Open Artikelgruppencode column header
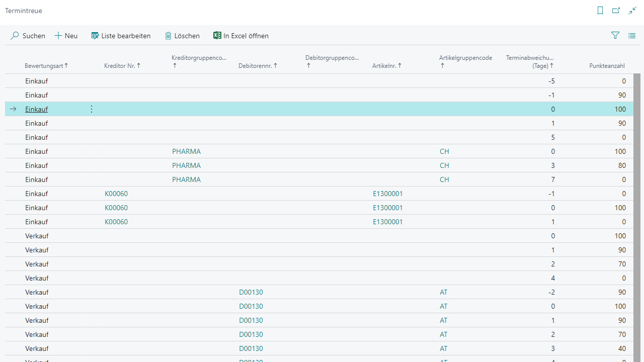 (466, 61)
